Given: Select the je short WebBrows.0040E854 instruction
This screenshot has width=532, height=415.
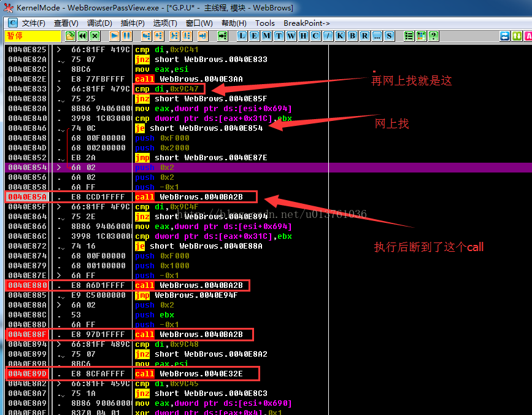Looking at the screenshot, I should coord(198,128).
